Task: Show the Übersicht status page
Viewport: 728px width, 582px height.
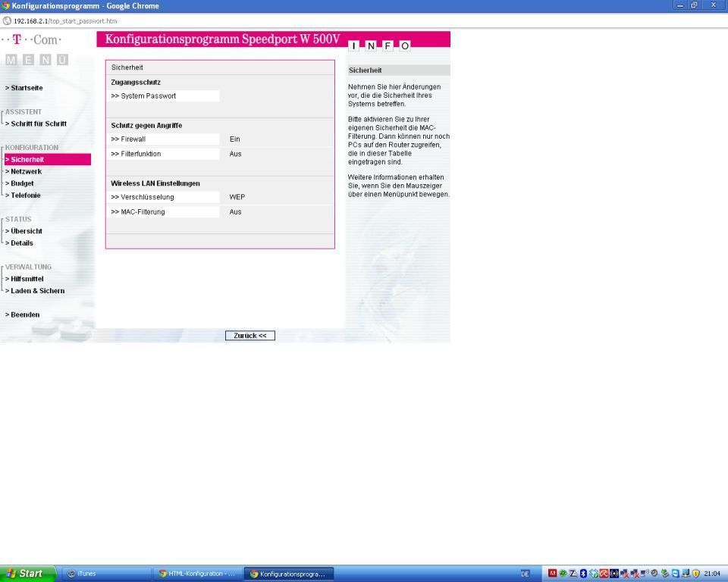Action: tap(24, 231)
